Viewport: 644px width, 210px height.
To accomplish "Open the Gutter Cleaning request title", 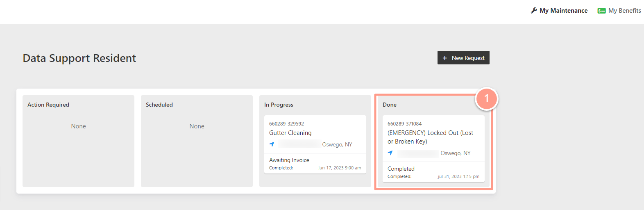I will click(x=290, y=133).
